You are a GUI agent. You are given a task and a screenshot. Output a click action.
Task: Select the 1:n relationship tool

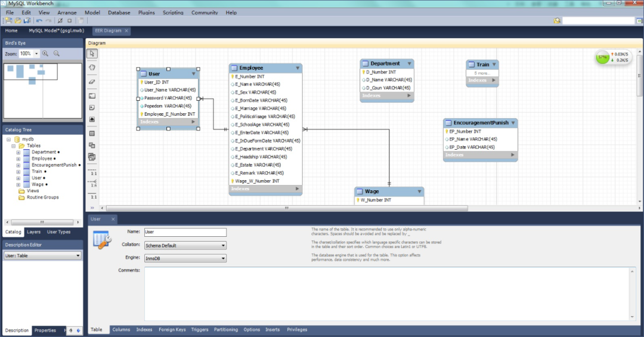[93, 183]
